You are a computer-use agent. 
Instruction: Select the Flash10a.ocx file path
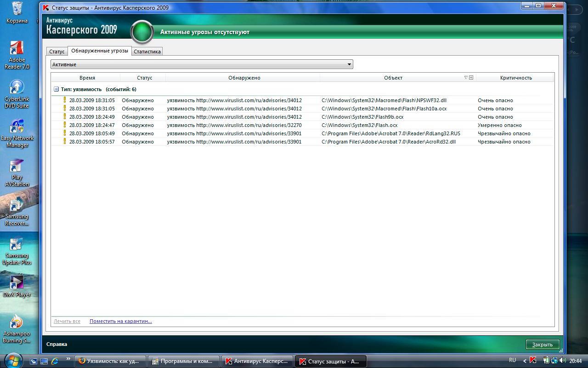pos(384,109)
